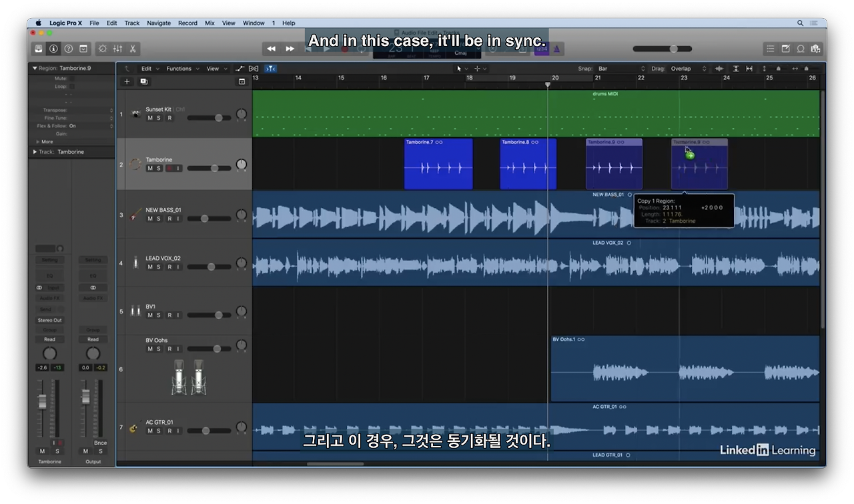Open command-click marquee tool menu
Viewport: 854px width, 504px height.
(480, 69)
